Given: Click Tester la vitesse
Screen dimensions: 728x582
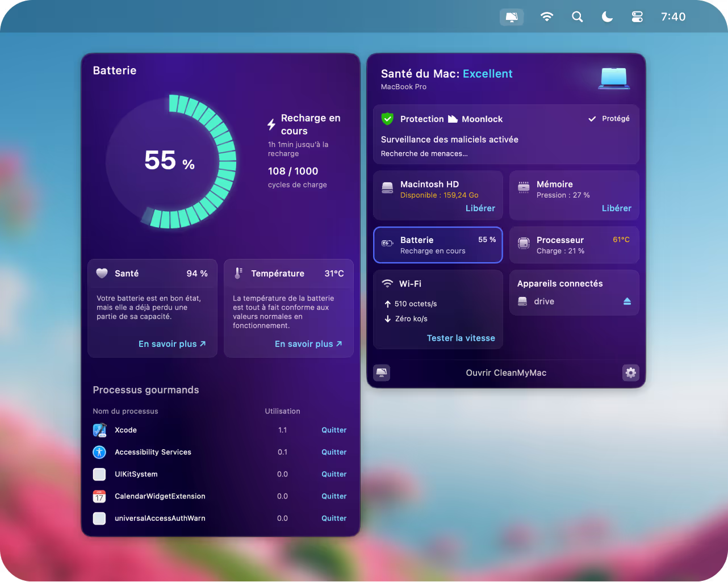Looking at the screenshot, I should tap(461, 338).
